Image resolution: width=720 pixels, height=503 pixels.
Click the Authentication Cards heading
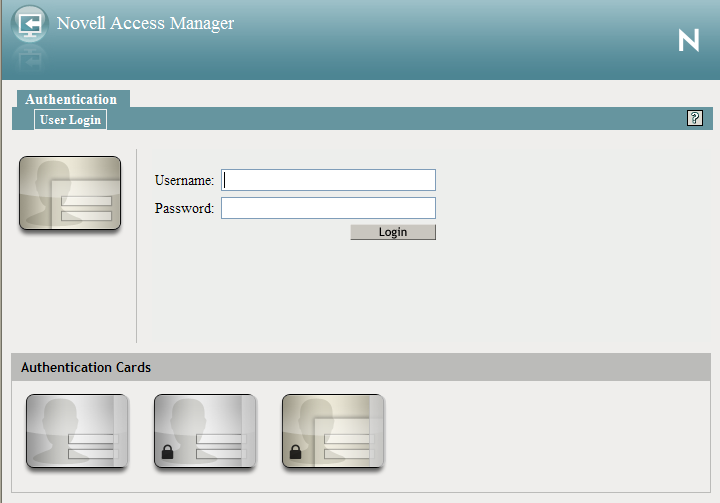86,367
